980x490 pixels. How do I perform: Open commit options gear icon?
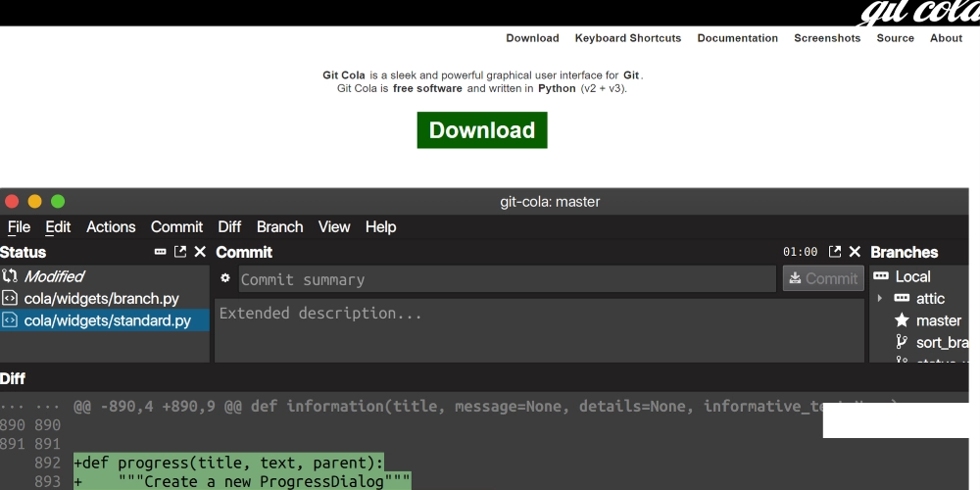225,278
